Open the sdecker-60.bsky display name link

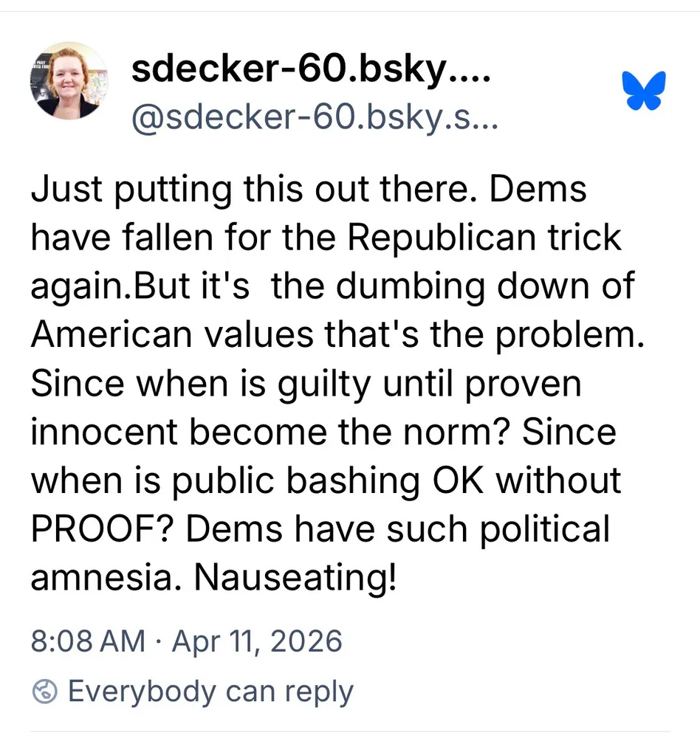pos(311,71)
